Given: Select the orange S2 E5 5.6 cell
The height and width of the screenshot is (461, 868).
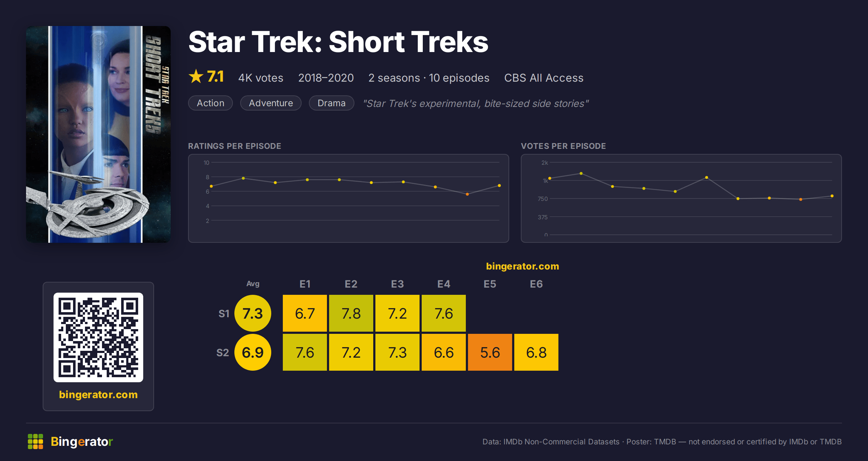Looking at the screenshot, I should click(x=490, y=352).
